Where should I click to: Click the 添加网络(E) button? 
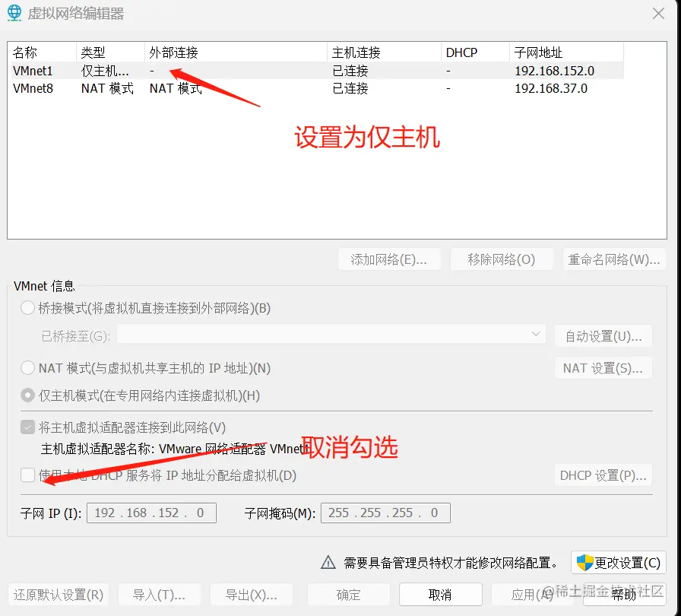(389, 259)
